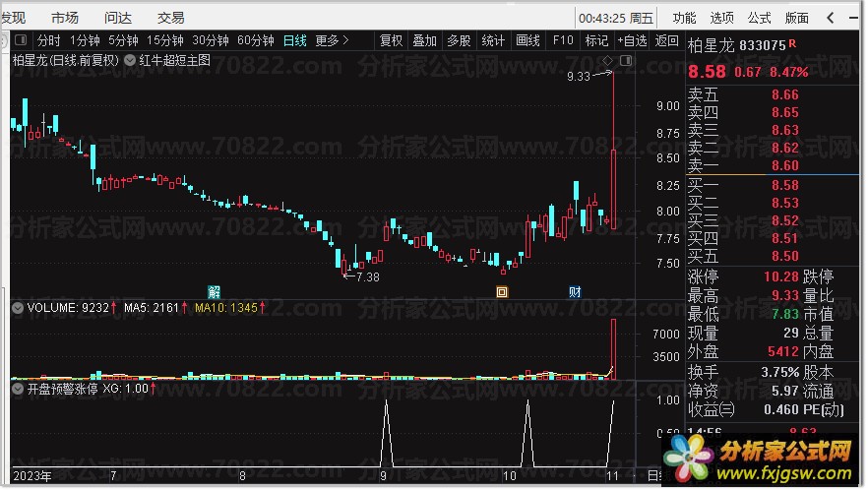Click the 涨停 value 10.28

pyautogui.click(x=781, y=276)
